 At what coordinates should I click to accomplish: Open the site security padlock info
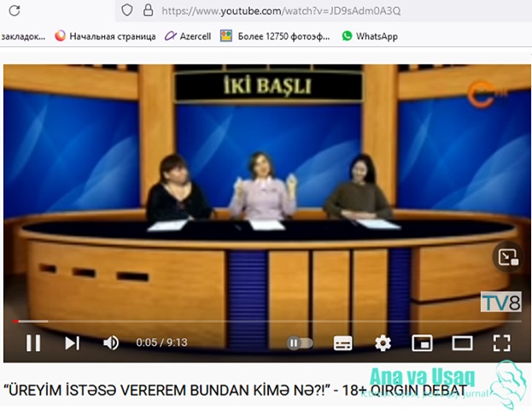148,10
